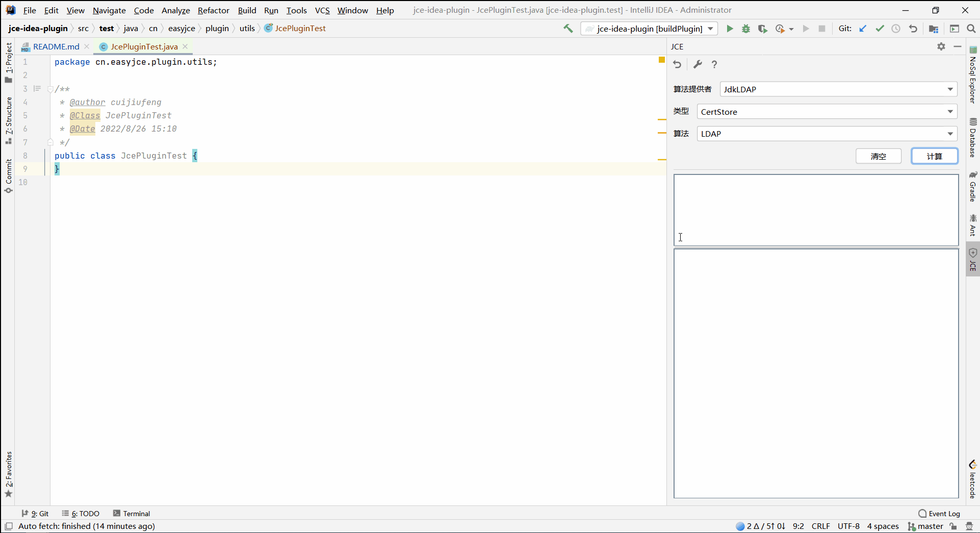Image resolution: width=980 pixels, height=533 pixels.
Task: Click the Git incoming/outgoing changes indicator
Action: tap(761, 526)
